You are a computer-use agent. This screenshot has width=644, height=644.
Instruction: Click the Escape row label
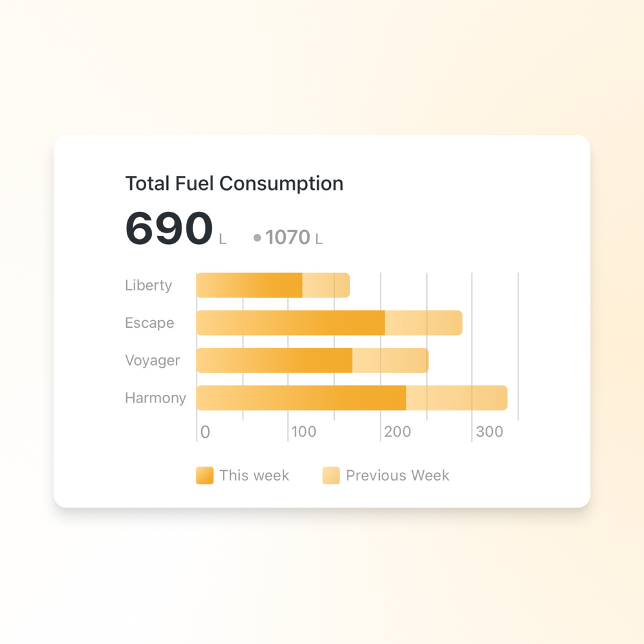pos(149,323)
